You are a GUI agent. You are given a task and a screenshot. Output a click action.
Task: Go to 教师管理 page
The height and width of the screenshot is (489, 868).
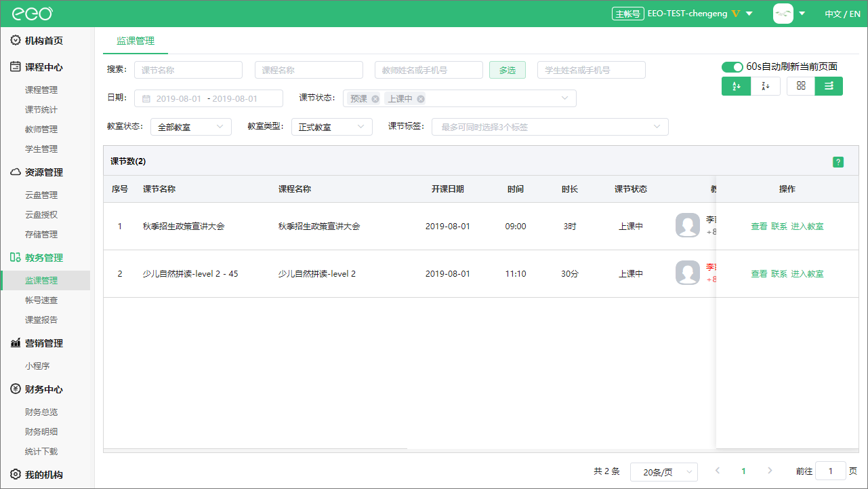tap(41, 130)
